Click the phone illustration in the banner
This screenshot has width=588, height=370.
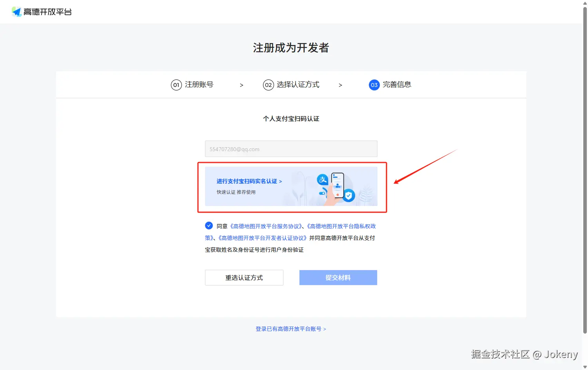click(337, 186)
